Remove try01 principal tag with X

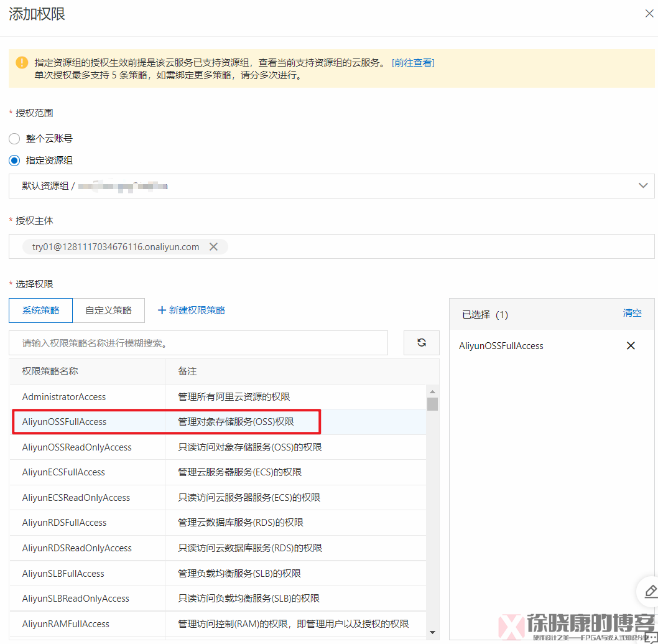pyautogui.click(x=213, y=247)
